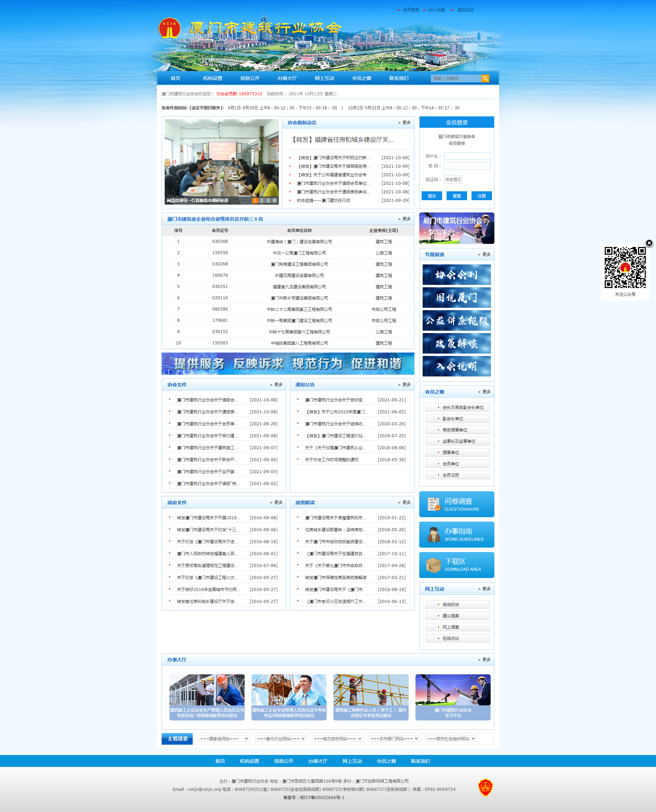
Task: Click 更多 in 协会最新动态 header
Action: (x=404, y=122)
